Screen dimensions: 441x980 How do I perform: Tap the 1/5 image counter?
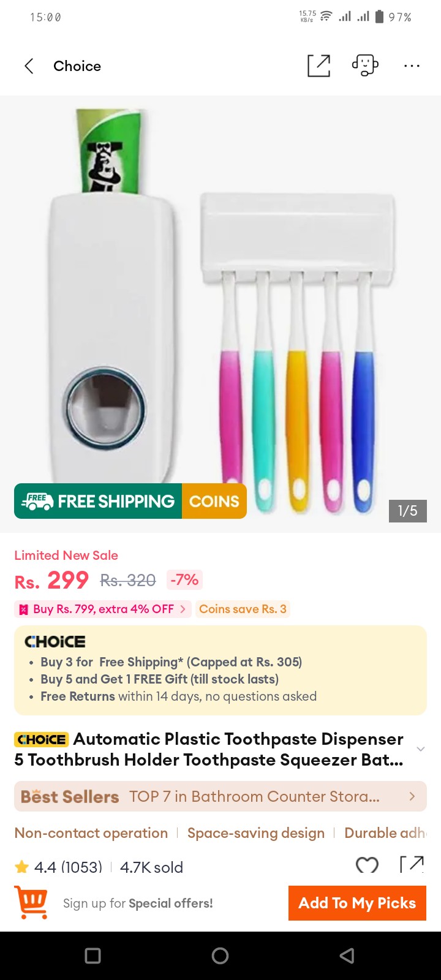(x=407, y=511)
